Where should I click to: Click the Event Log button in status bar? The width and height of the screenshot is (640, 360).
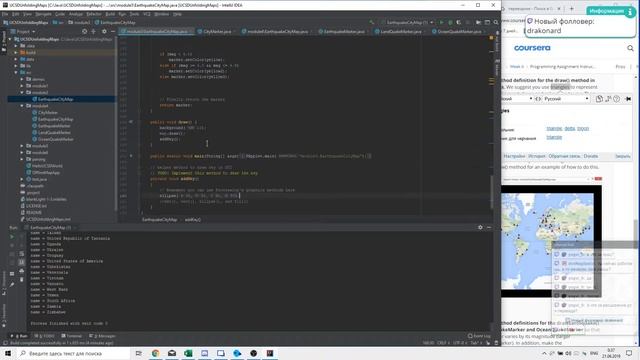[480, 336]
